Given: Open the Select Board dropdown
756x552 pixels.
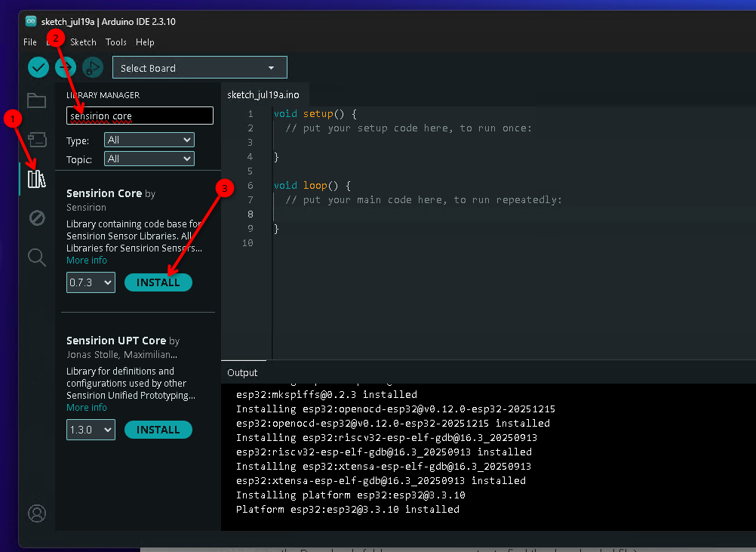Looking at the screenshot, I should point(200,67).
